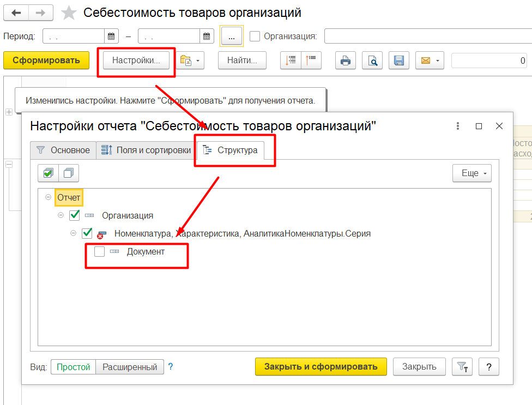This screenshot has height=405, width=532.
Task: Click the ellipsis period selection button
Action: pos(232,37)
